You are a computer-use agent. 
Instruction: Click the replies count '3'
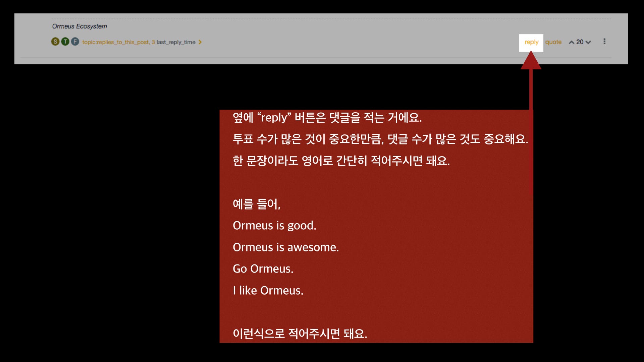(x=153, y=42)
